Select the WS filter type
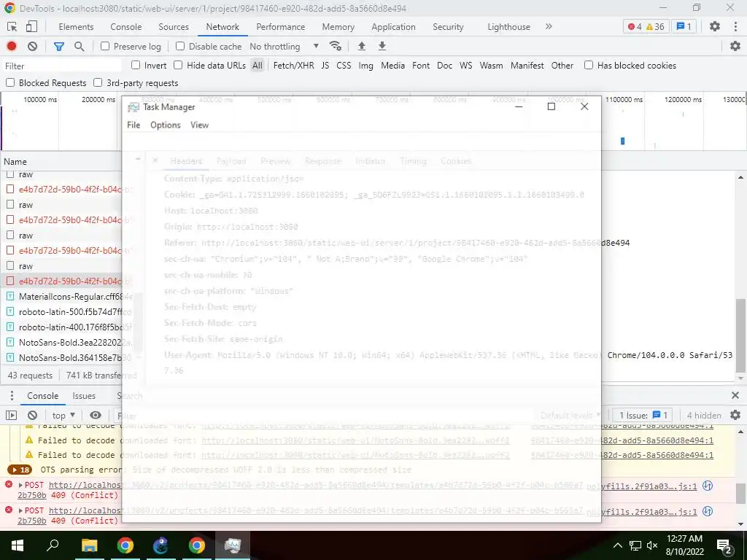The width and height of the screenshot is (747, 560). (x=465, y=65)
